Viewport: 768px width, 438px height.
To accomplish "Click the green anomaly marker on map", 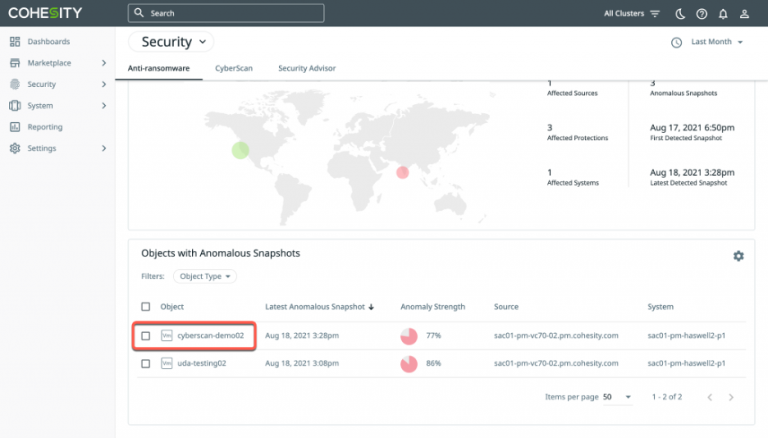I will 240,150.
